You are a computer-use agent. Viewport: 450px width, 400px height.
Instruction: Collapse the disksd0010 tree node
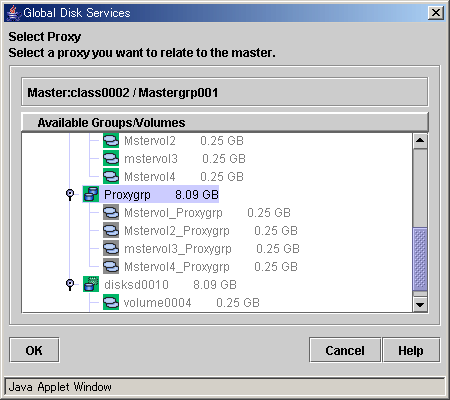point(70,284)
